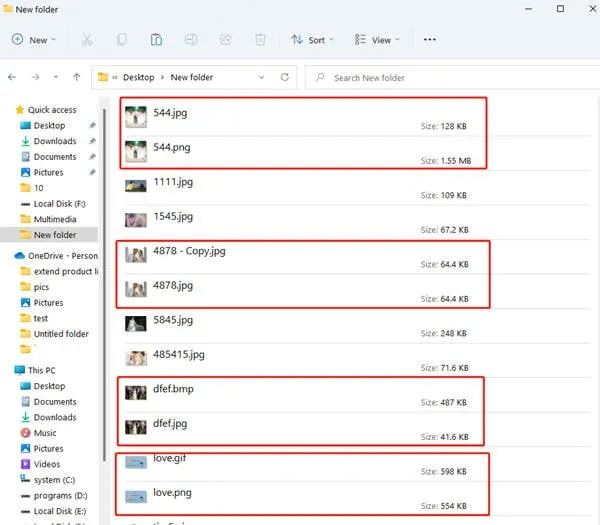Open Downloads under This PC
Image resolution: width=600 pixels, height=525 pixels.
[x=55, y=417]
